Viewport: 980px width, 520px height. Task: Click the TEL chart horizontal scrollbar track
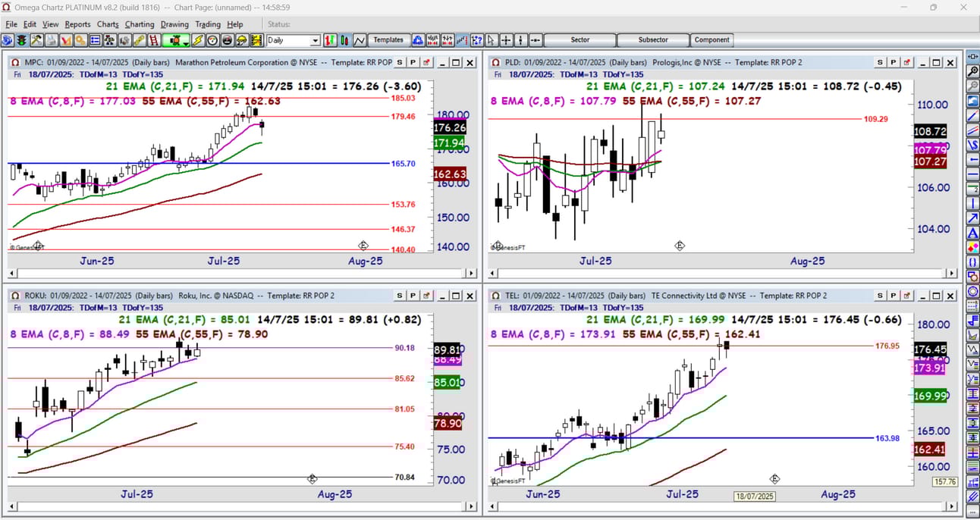click(722, 506)
